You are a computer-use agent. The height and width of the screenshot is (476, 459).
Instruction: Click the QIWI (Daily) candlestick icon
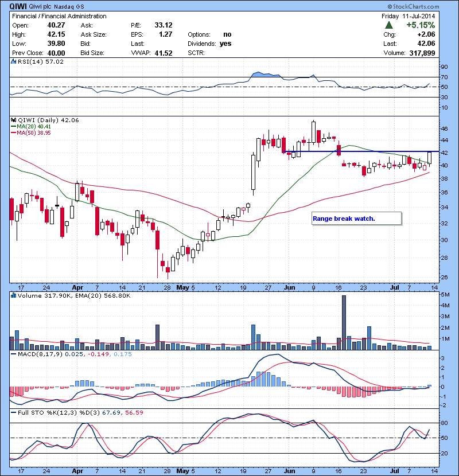(13, 120)
